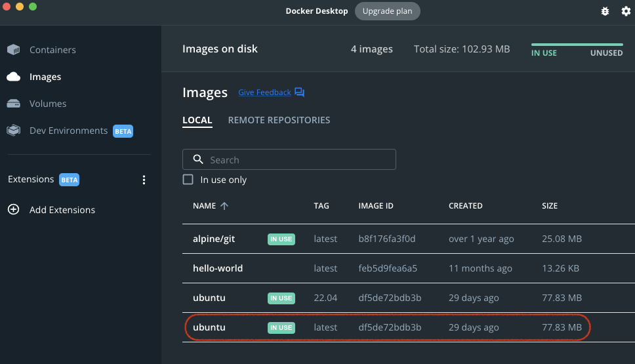Screen dimensions: 635x364
Task: Click the UNUSED legend label
Action: (606, 53)
